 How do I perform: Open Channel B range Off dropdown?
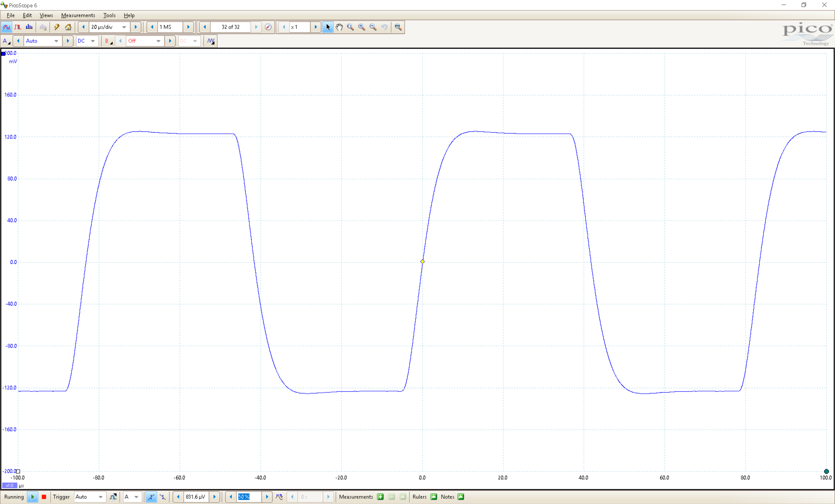pyautogui.click(x=158, y=41)
